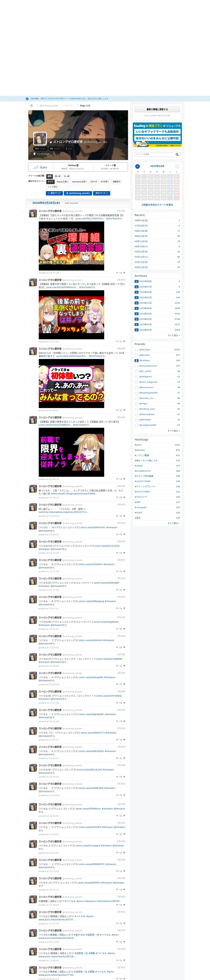The image size is (210, 980).
Task: Click the home icon in the breadcrumb
Action: (31, 105)
